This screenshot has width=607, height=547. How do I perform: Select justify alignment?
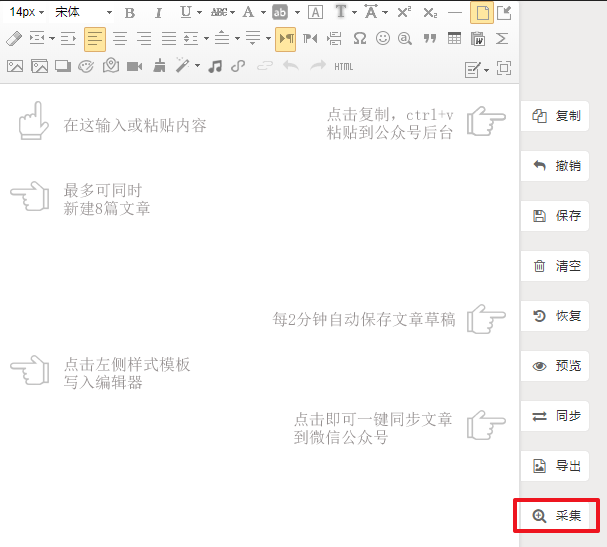pyautogui.click(x=169, y=39)
